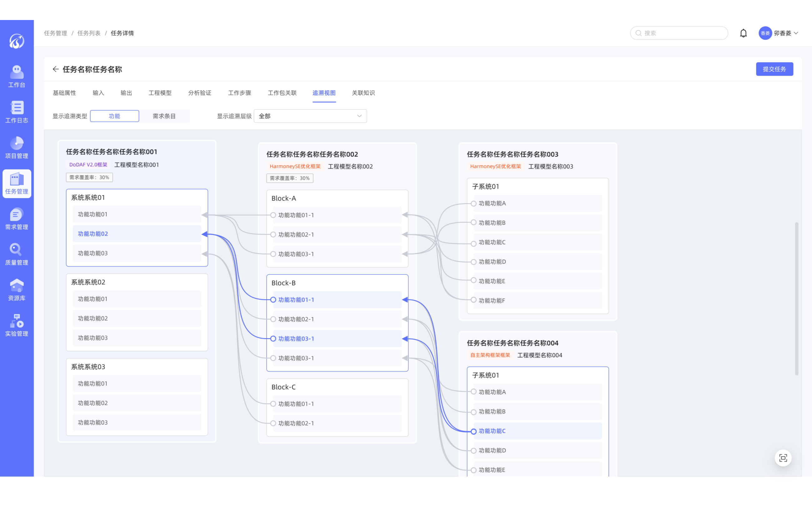Switch to the 基础属性 tab
This screenshot has width=812, height=505.
64,93
